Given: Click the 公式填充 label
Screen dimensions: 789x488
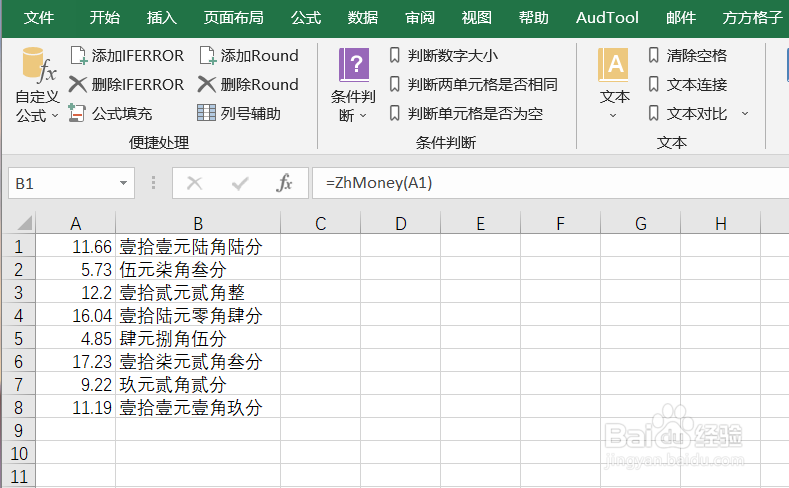Looking at the screenshot, I should [x=122, y=114].
